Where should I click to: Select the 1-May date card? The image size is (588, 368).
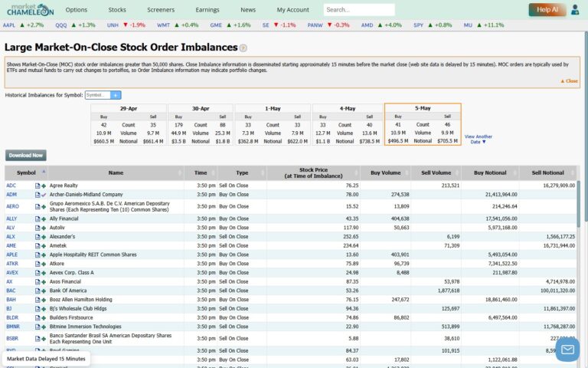coord(273,125)
